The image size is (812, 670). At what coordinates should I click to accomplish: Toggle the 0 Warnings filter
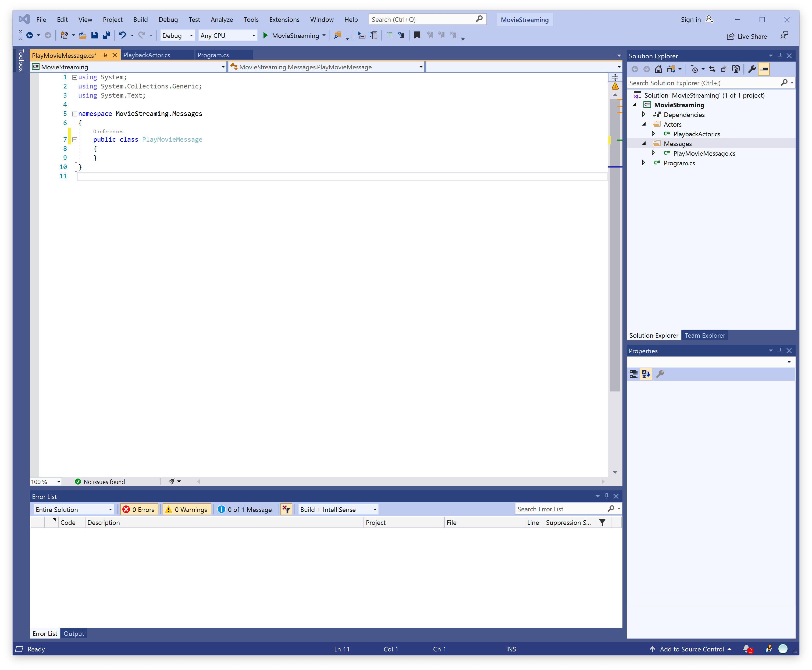click(187, 509)
